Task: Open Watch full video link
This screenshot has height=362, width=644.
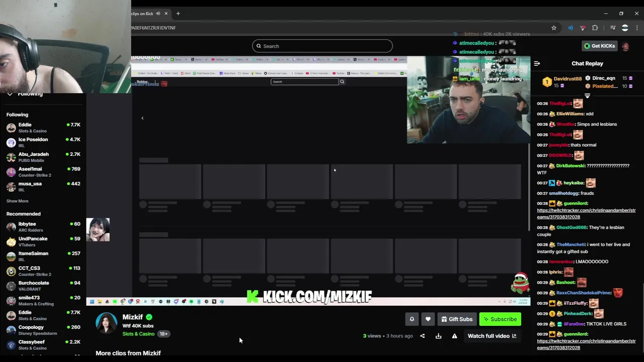Action: coord(492,336)
